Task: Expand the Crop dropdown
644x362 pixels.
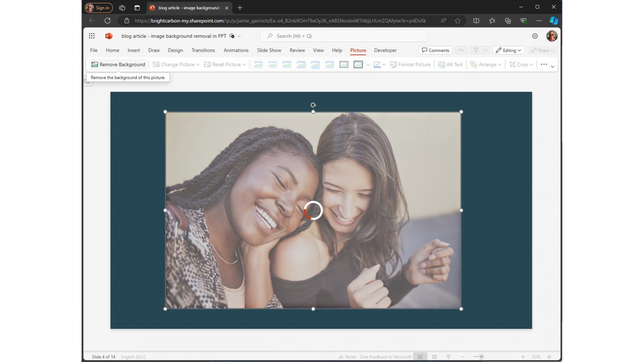Action: click(521, 64)
